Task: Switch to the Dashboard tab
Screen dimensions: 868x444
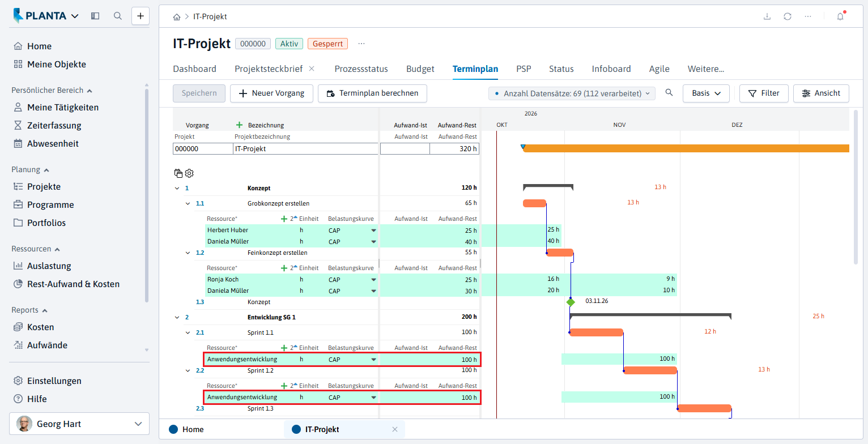Action: 194,69
